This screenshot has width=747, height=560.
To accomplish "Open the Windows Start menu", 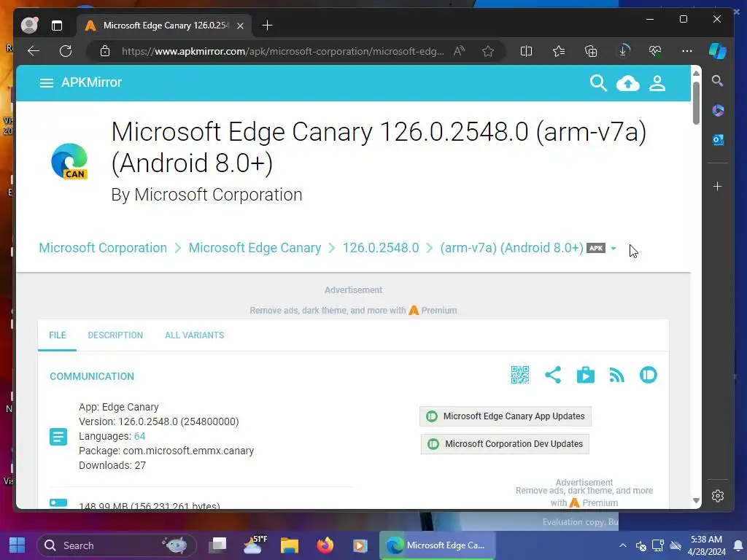I will click(x=18, y=545).
